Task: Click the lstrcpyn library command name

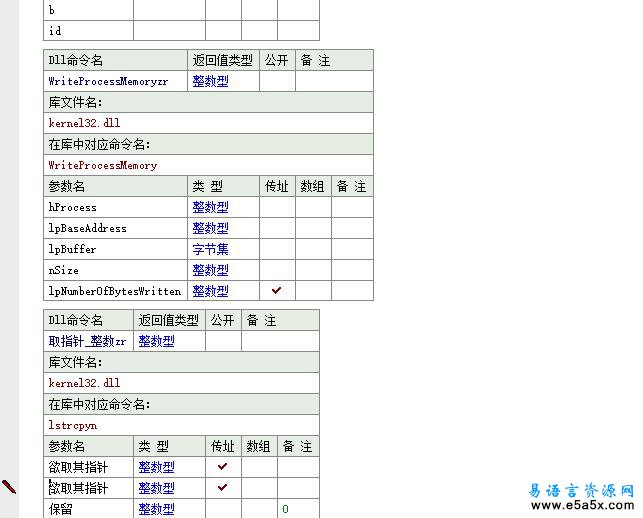Action: click(x=73, y=425)
